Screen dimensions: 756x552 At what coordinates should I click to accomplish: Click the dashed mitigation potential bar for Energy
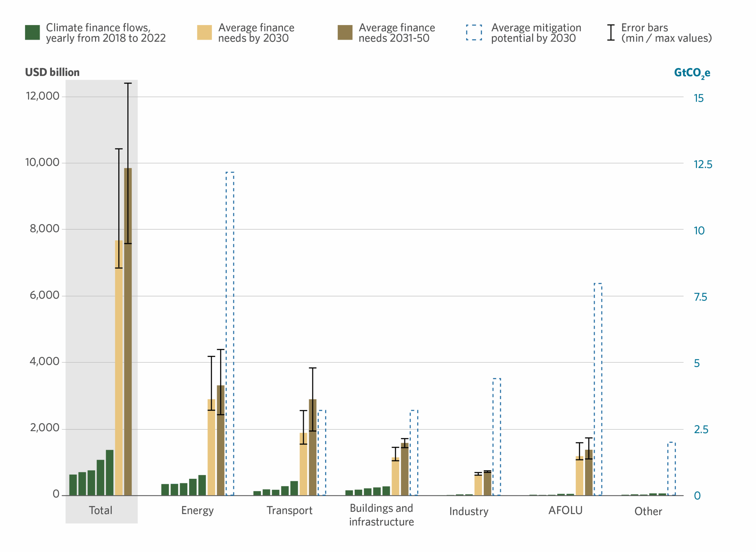(230, 334)
